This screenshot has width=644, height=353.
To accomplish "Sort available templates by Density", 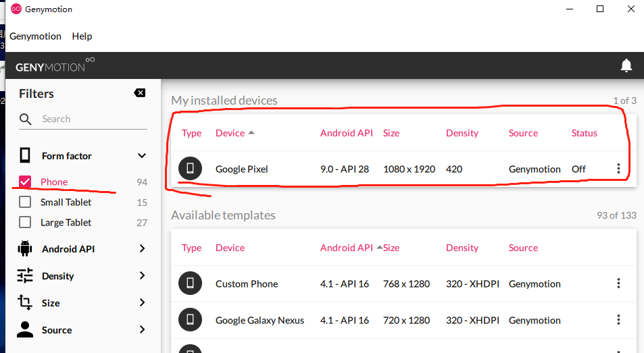I will (462, 248).
